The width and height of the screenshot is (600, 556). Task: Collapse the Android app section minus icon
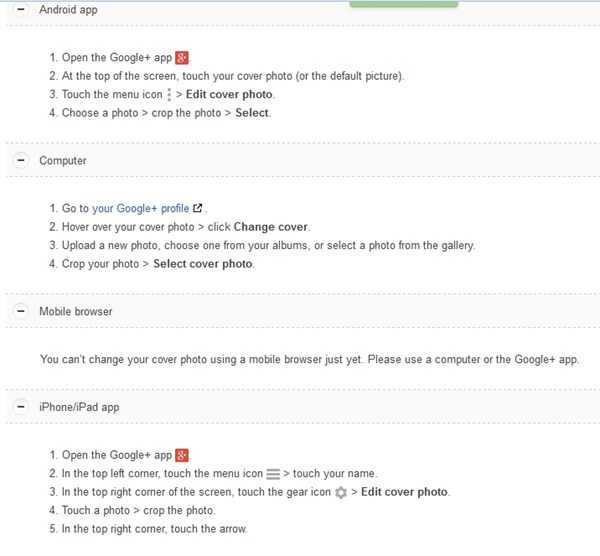21,9
